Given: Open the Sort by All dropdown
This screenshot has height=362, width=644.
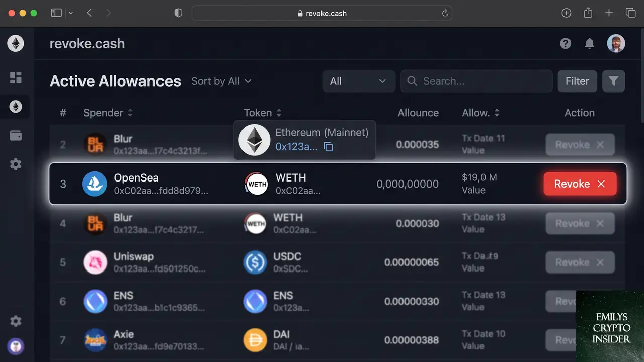Looking at the screenshot, I should click(221, 81).
